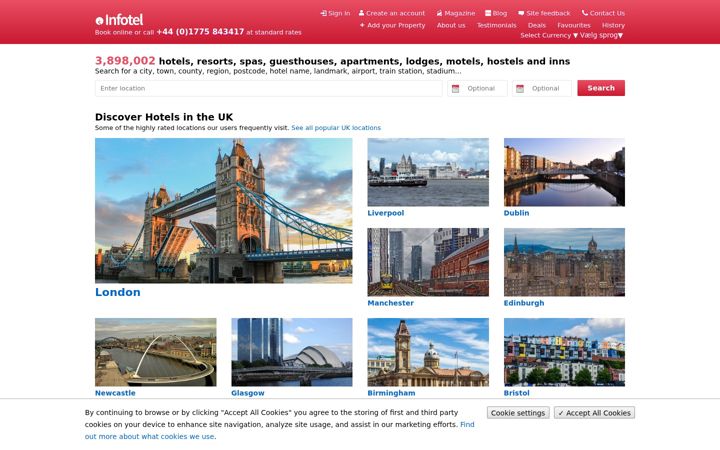Click the Sign in icon

[323, 13]
